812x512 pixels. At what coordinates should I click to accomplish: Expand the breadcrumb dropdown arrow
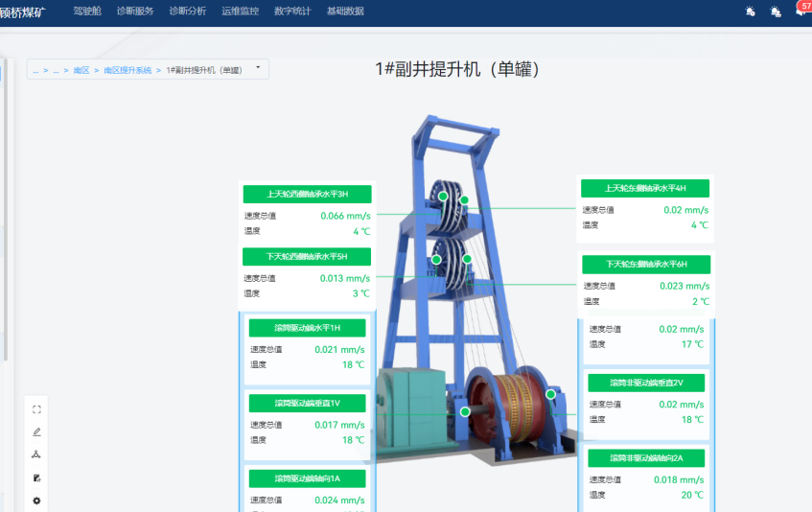[258, 68]
